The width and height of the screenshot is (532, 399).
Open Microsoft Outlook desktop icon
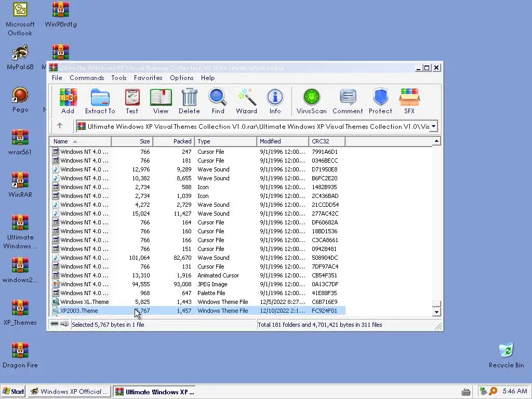coord(20,19)
